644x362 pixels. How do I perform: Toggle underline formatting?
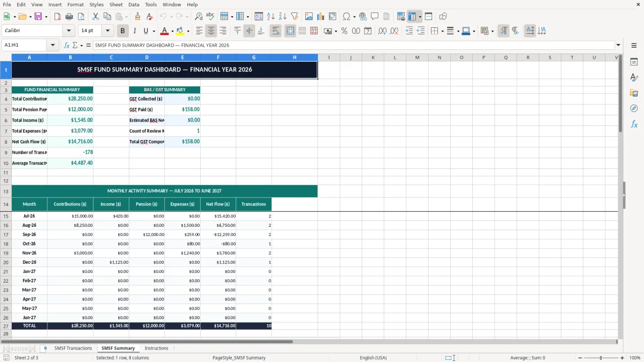coord(145,31)
